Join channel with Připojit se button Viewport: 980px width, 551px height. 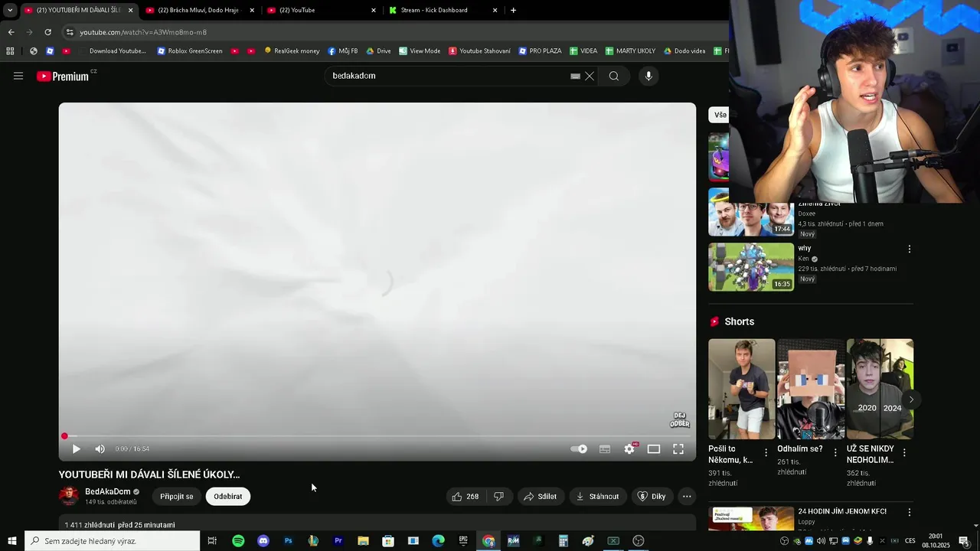(177, 497)
